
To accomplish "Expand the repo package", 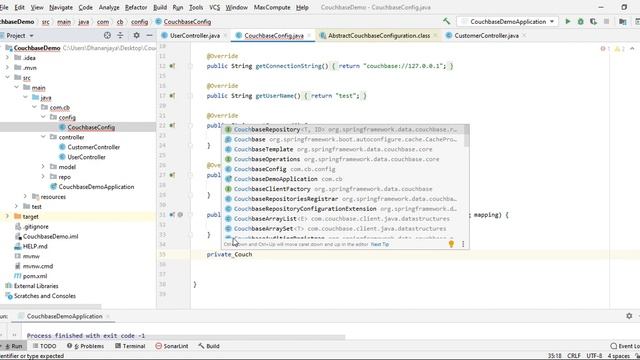I will tap(43, 176).
